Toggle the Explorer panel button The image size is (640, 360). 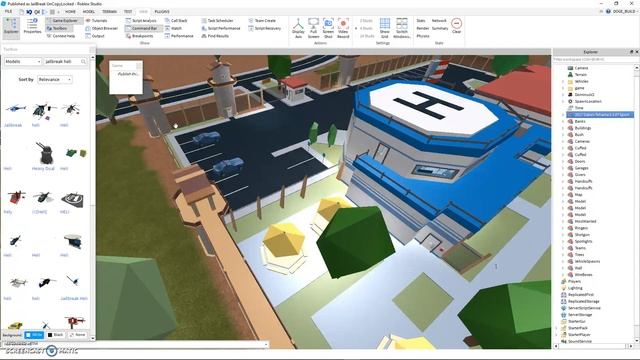click(11, 27)
